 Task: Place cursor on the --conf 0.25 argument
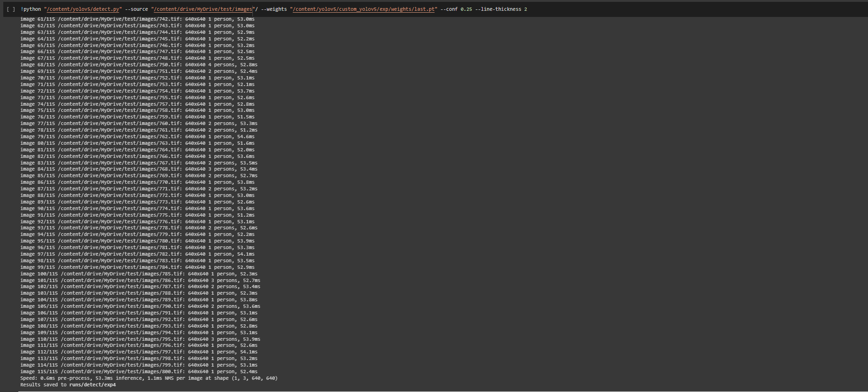pyautogui.click(x=456, y=9)
